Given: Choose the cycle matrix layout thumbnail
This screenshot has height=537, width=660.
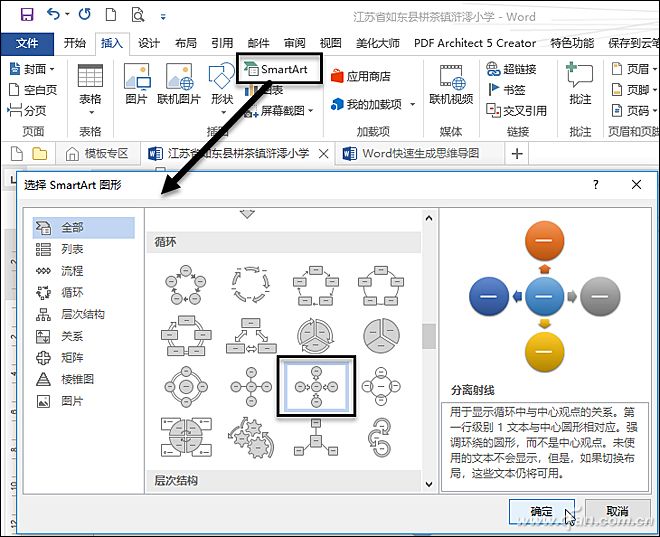Looking at the screenshot, I should tap(186, 438).
